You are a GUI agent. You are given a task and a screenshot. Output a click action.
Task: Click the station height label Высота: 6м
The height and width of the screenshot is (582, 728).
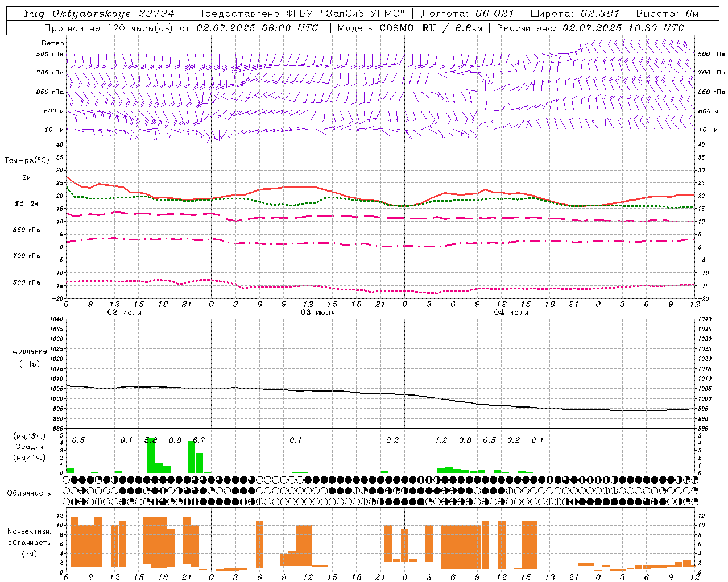pos(667,14)
